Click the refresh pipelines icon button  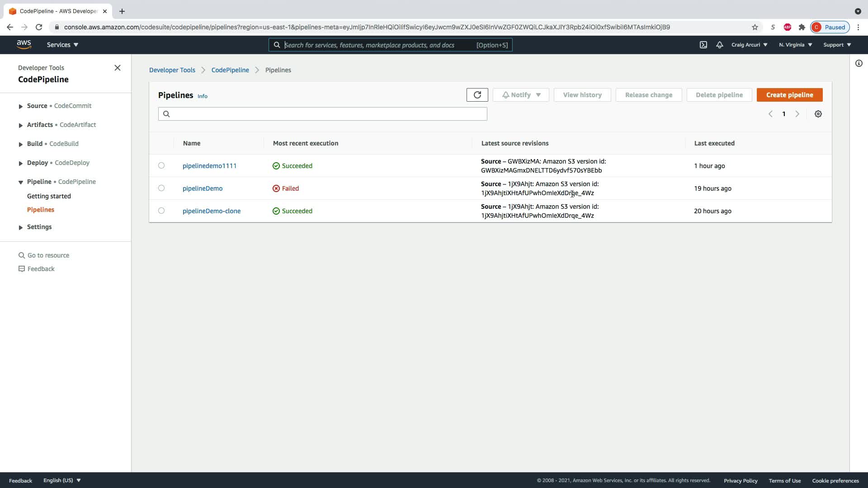tap(477, 95)
